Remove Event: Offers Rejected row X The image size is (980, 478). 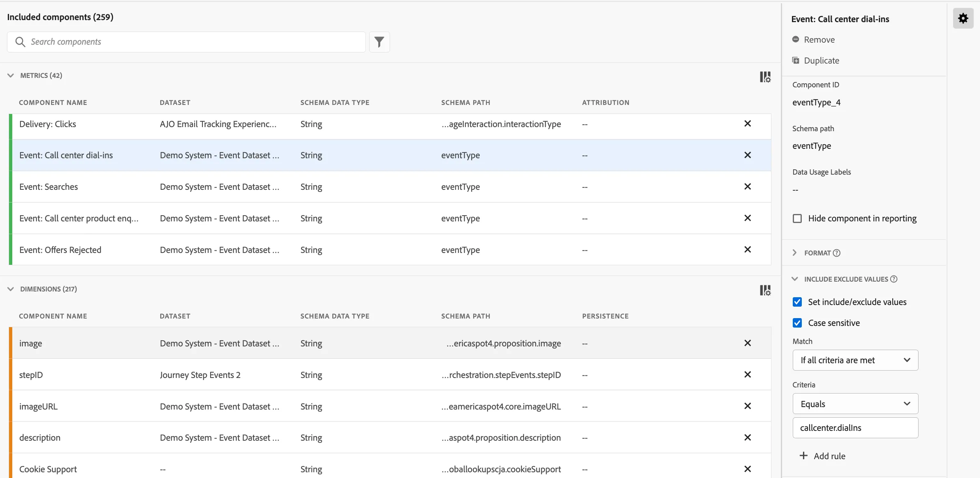coord(747,250)
